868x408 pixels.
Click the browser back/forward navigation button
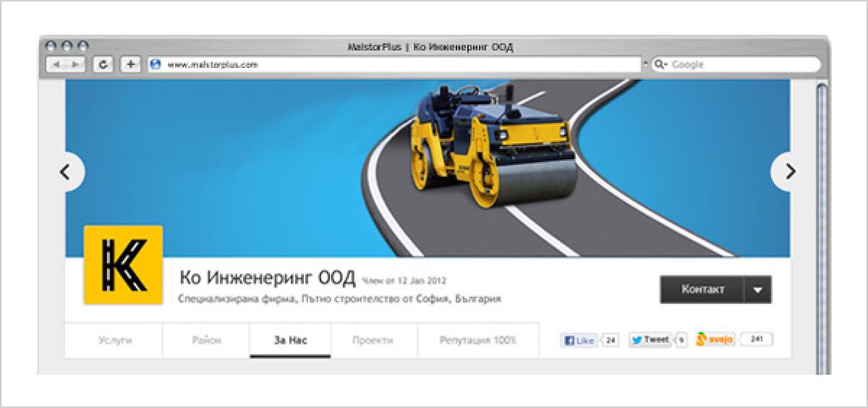click(66, 64)
